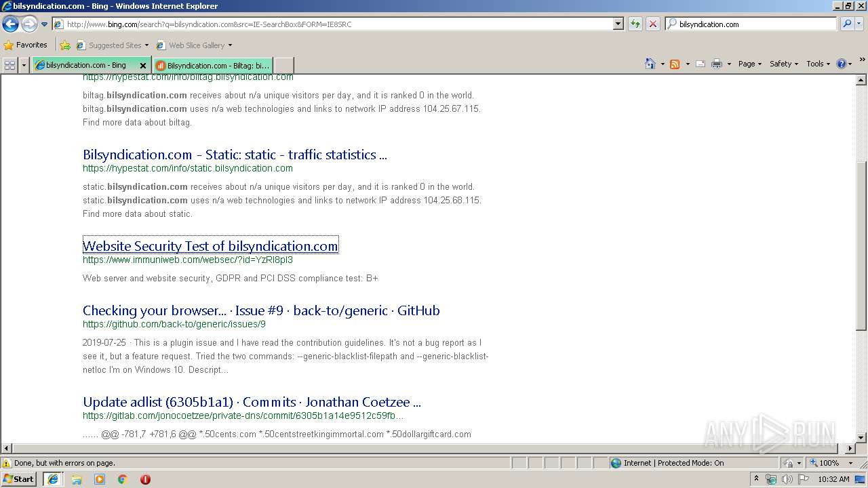Switch to bilsyndication.com - Bing tab

point(85,65)
